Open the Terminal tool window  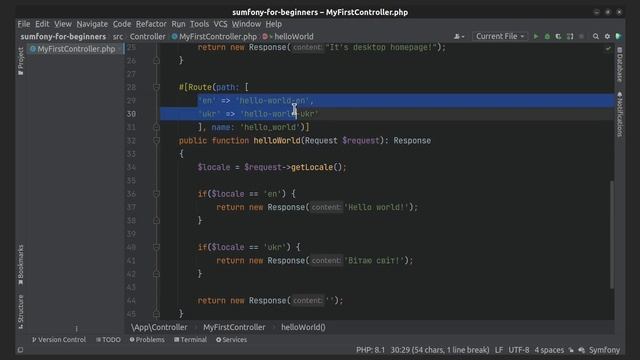click(x=190, y=340)
